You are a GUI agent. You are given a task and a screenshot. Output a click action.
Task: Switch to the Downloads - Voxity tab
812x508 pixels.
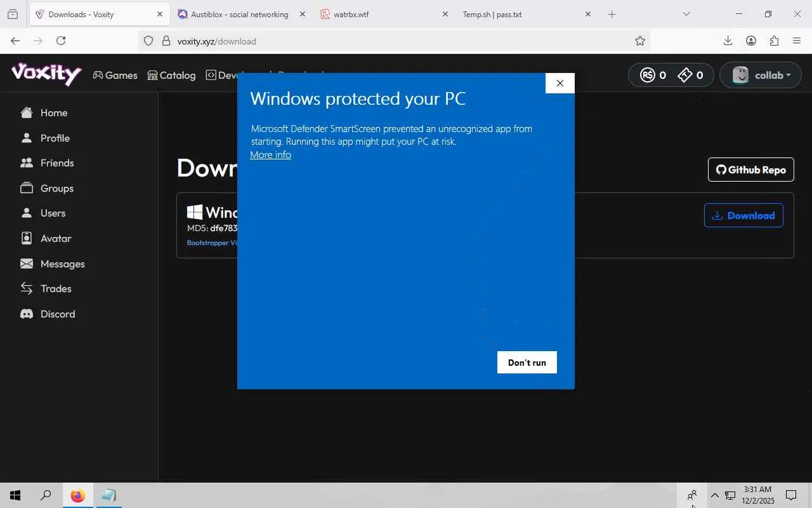click(100, 14)
